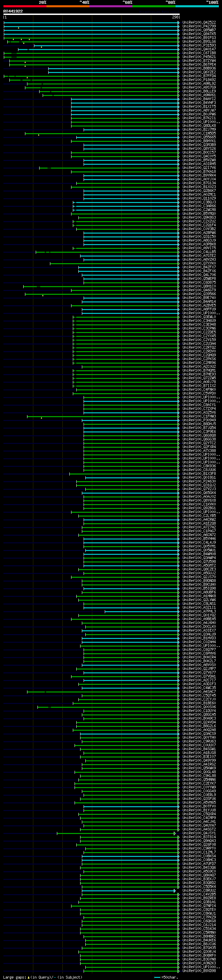Click the purple ~60% identity legend segment
Screen dimensions: 222x980
point(111,6)
